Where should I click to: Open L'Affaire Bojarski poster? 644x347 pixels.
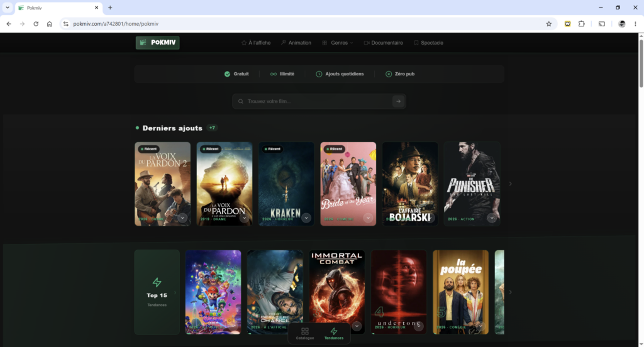[x=410, y=184]
